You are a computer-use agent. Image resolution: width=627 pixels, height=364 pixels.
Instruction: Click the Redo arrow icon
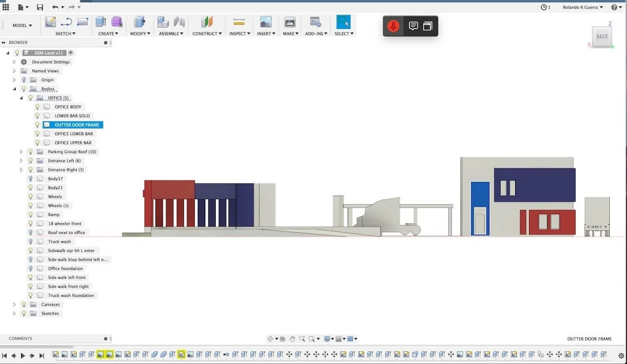[x=72, y=7]
